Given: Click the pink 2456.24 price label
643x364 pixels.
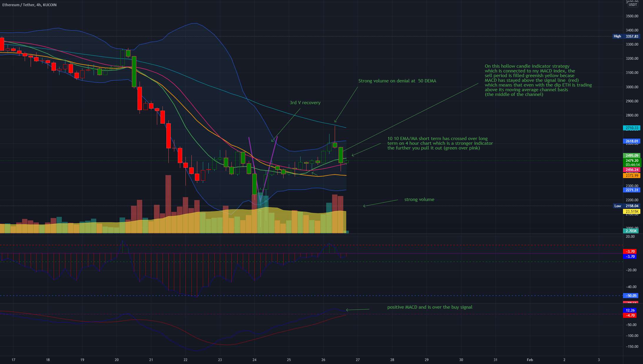Looking at the screenshot, I should (x=632, y=170).
